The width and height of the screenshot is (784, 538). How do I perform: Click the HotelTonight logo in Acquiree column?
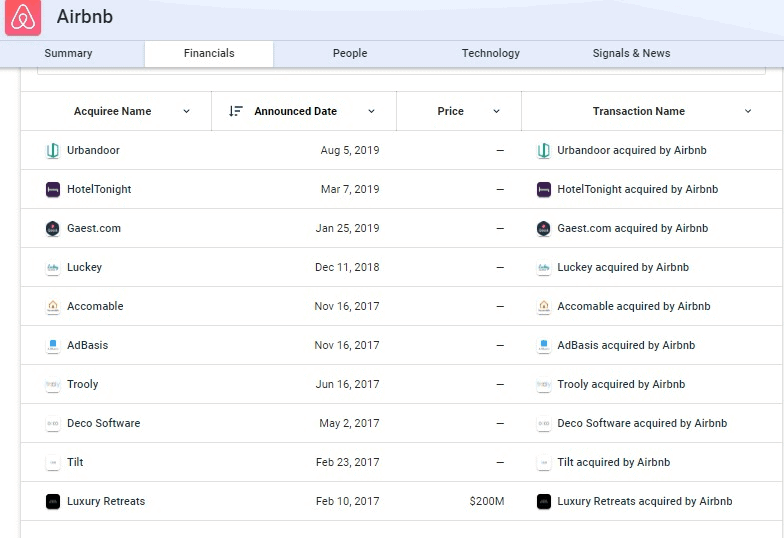(x=53, y=190)
